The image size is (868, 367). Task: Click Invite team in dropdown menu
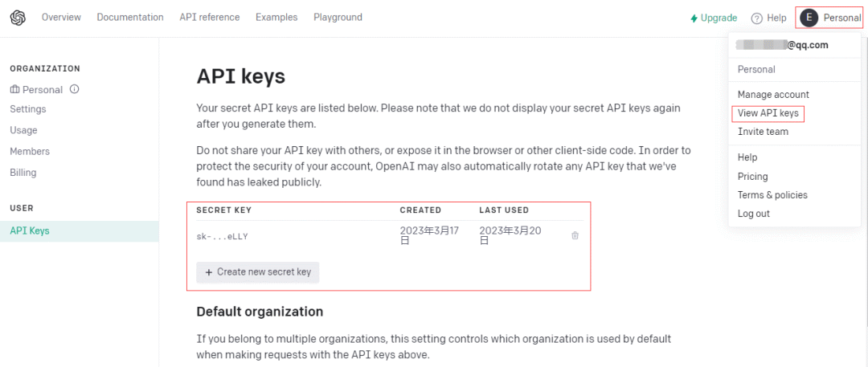(x=763, y=132)
